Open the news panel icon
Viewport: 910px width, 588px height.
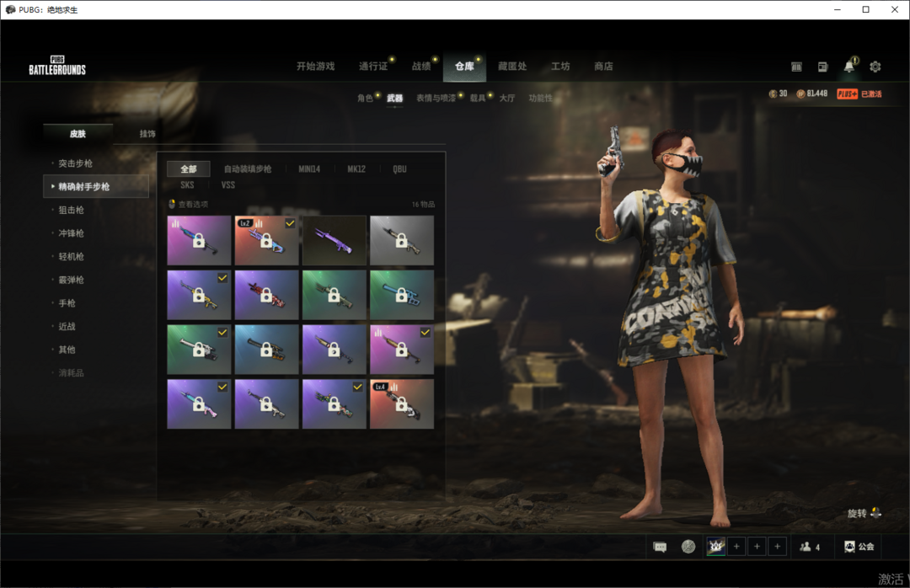[822, 67]
